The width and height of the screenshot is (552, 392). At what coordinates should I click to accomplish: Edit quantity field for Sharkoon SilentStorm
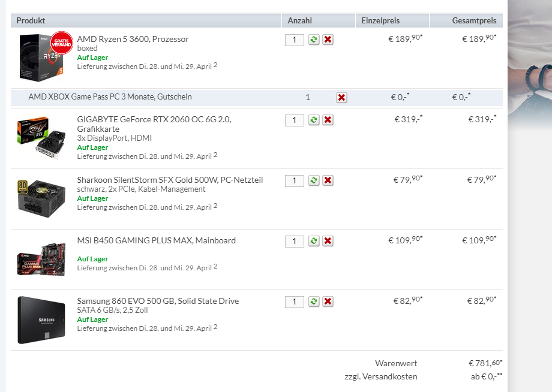pos(295,180)
